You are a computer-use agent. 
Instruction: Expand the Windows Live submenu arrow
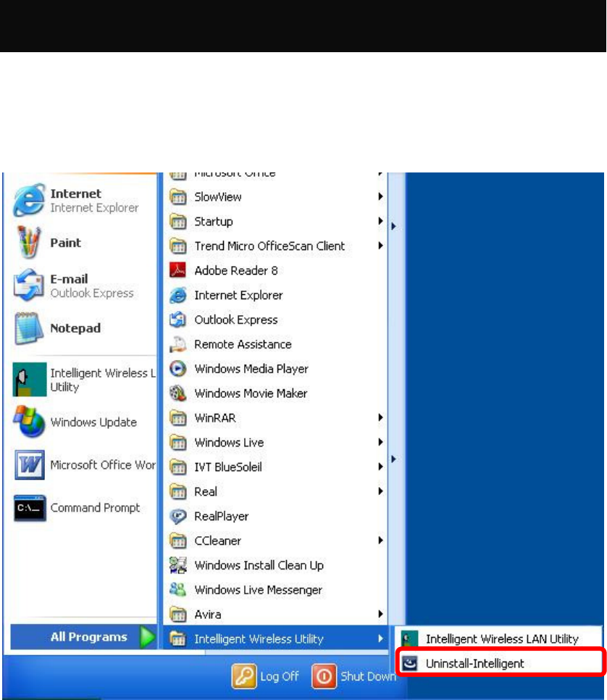pos(380,442)
